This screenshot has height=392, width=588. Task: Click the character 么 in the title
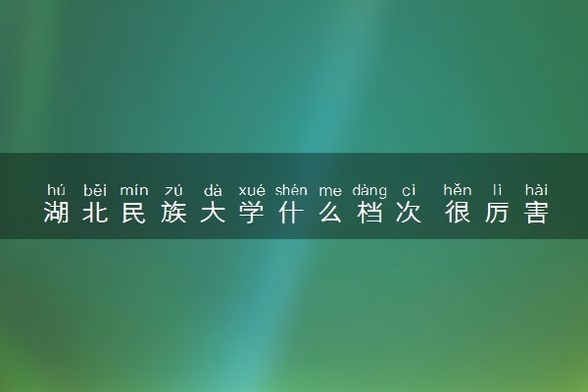pos(330,213)
